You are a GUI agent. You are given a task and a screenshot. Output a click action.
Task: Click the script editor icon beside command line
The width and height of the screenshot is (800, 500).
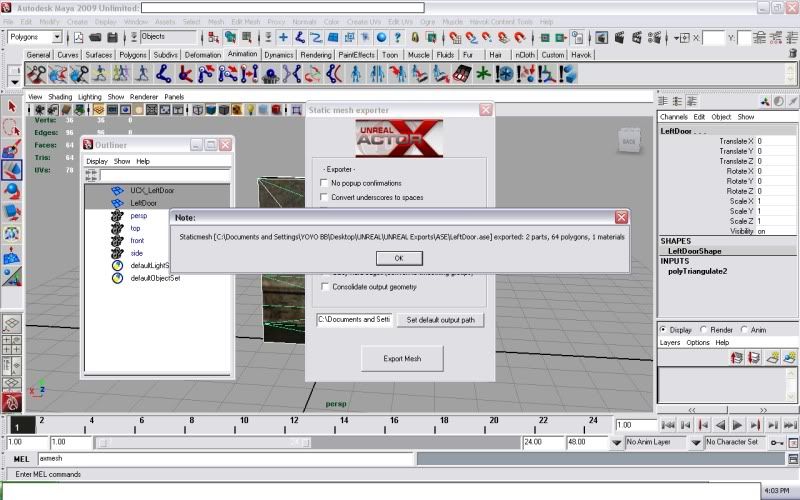[793, 459]
